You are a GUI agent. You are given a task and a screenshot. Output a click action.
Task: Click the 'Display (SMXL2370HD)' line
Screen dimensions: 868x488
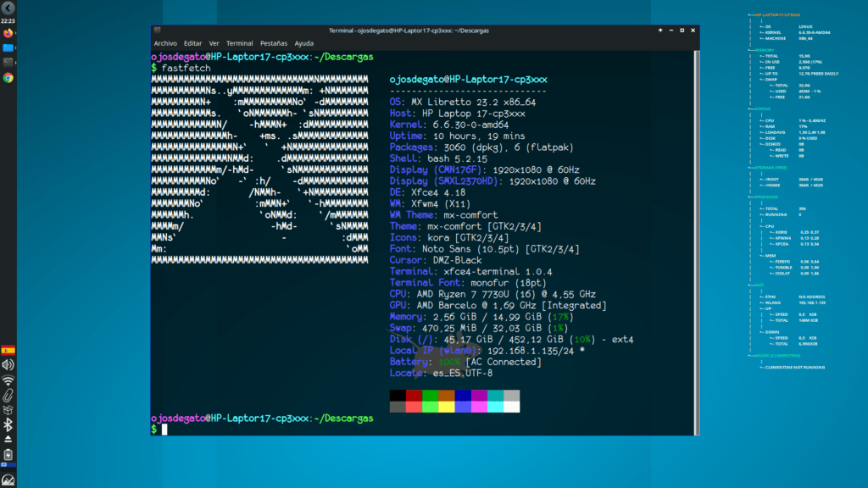tap(492, 181)
